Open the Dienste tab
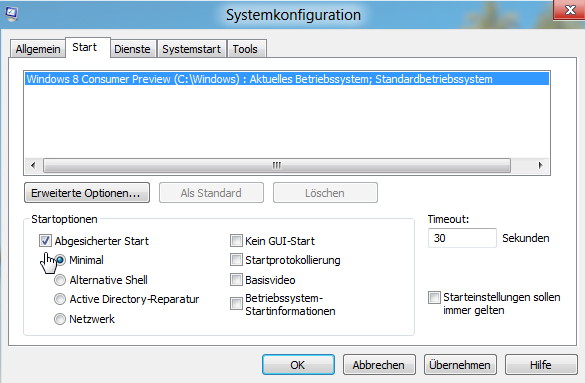Viewport: 585px width, 383px height. click(x=132, y=49)
